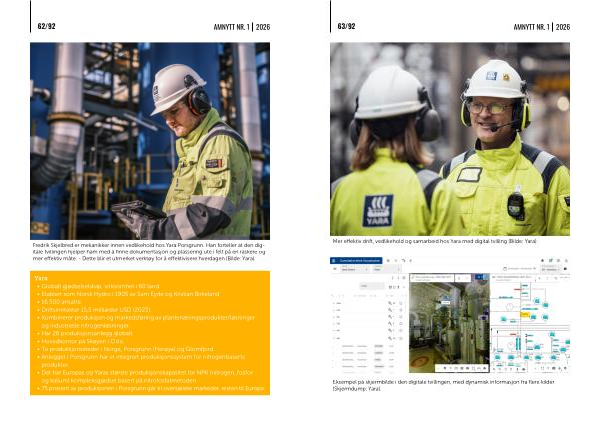Open the first dropdown in embedded app header row
The image size is (600, 424).
pyautogui.click(x=350, y=268)
